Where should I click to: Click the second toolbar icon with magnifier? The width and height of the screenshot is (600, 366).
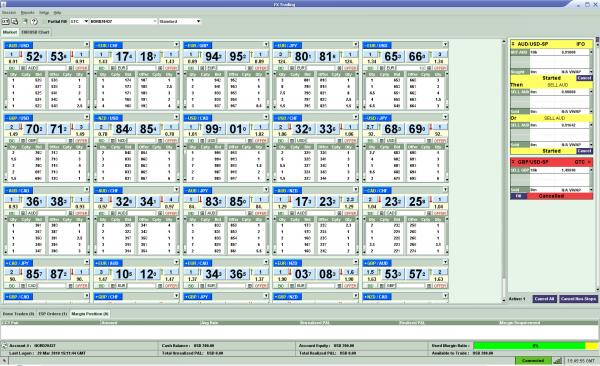(15, 21)
